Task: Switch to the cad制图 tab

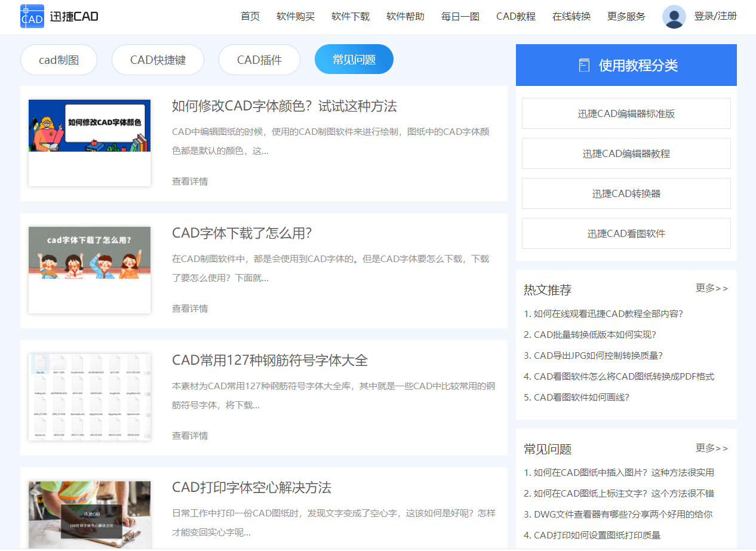Action: tap(59, 60)
